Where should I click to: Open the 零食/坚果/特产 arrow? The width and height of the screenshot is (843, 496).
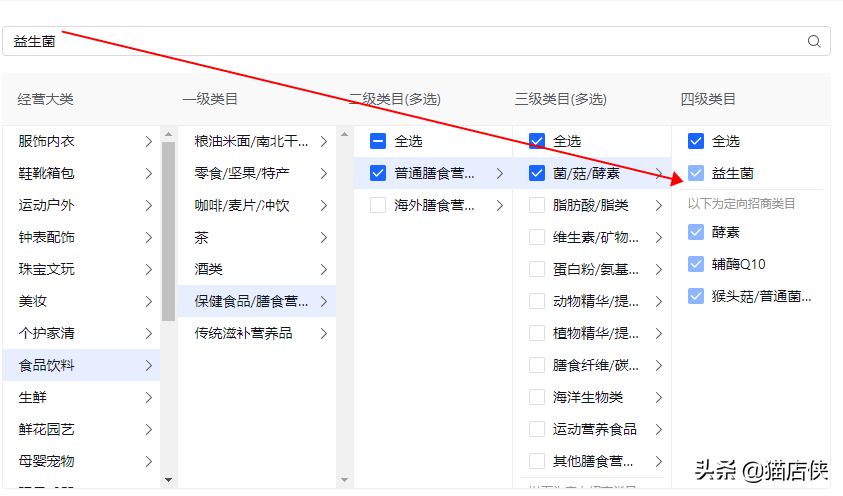click(324, 174)
